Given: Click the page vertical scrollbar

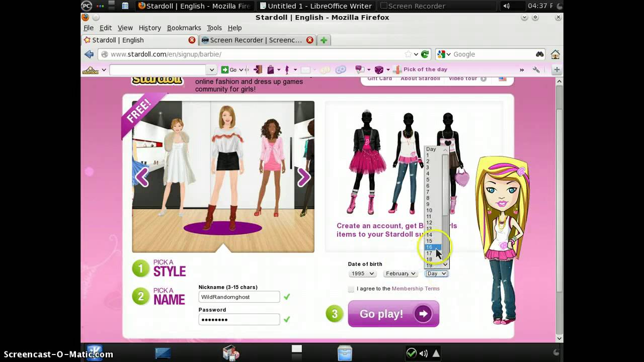Looking at the screenshot, I should tap(559, 210).
